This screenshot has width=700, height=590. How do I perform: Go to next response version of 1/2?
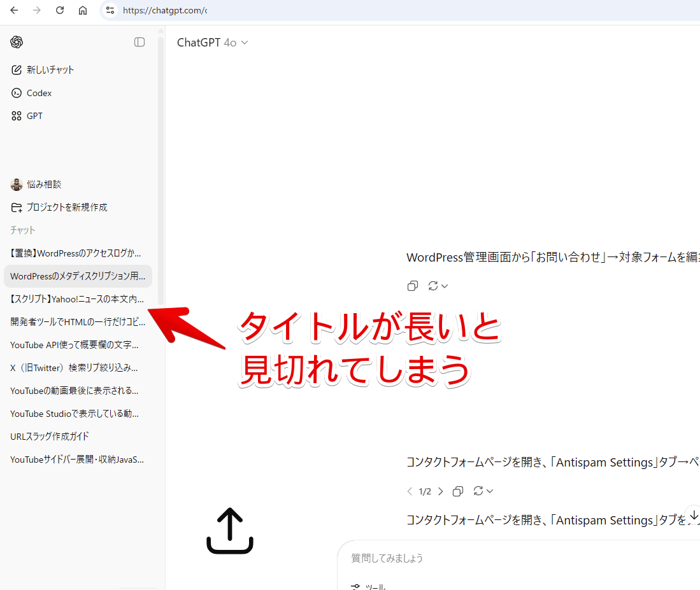(441, 491)
